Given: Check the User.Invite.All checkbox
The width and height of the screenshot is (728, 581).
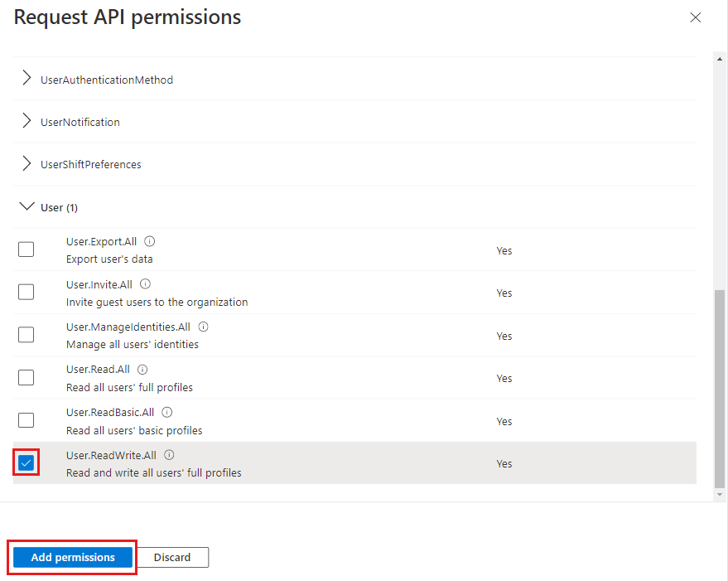Looking at the screenshot, I should 26,292.
